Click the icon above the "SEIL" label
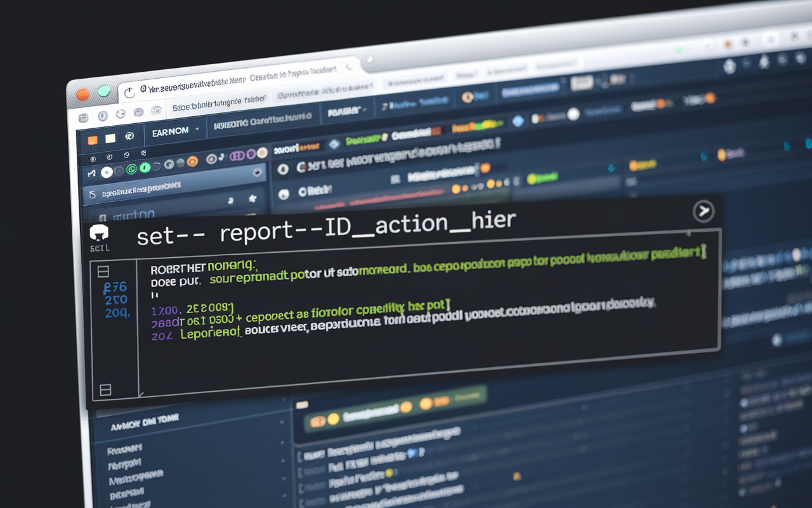Image resolution: width=812 pixels, height=508 pixels. point(100,232)
